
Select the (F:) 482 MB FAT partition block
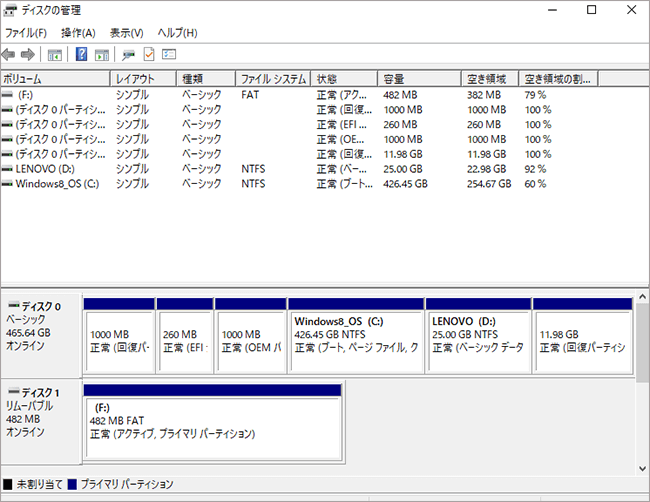coord(213,422)
